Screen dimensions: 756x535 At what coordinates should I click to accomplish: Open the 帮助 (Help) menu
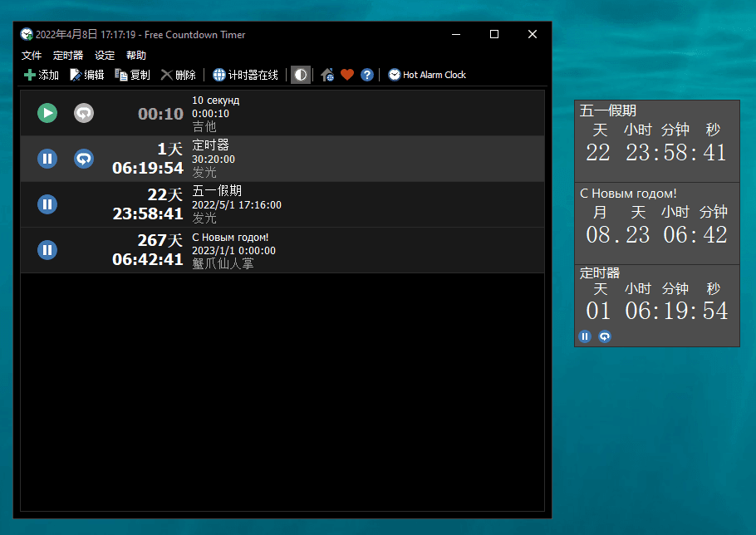[136, 56]
